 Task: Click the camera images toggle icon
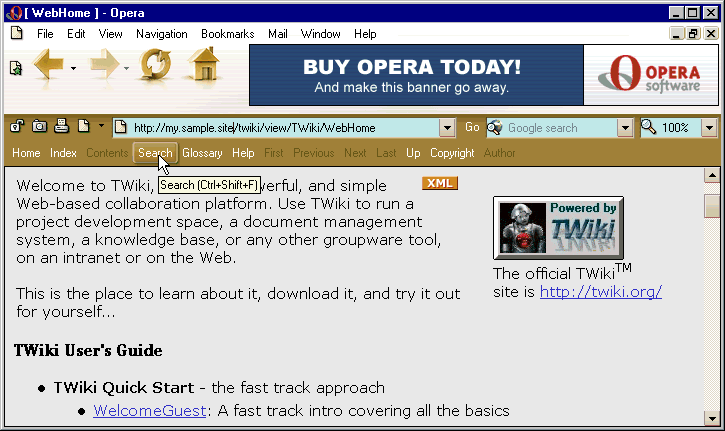click(40, 127)
